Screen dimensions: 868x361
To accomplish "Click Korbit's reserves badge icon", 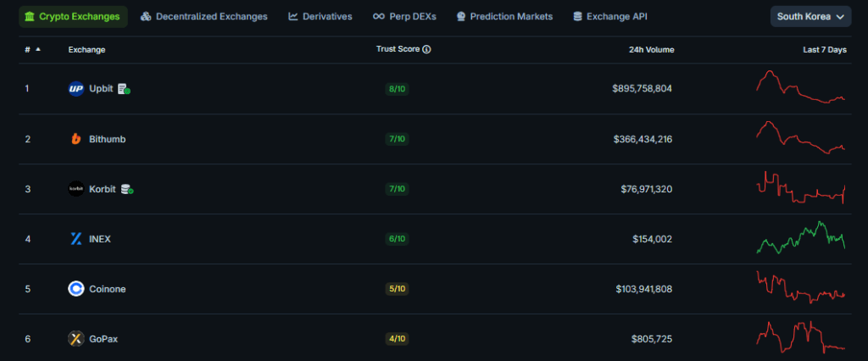I will pyautogui.click(x=127, y=189).
